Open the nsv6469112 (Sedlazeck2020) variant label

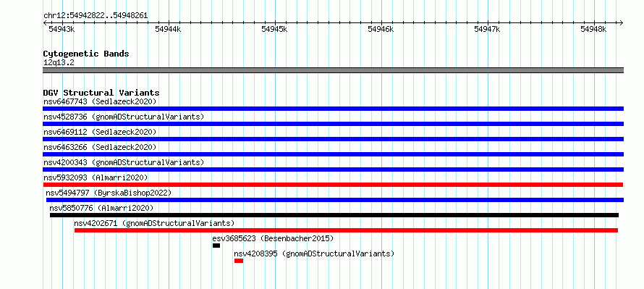[100, 132]
